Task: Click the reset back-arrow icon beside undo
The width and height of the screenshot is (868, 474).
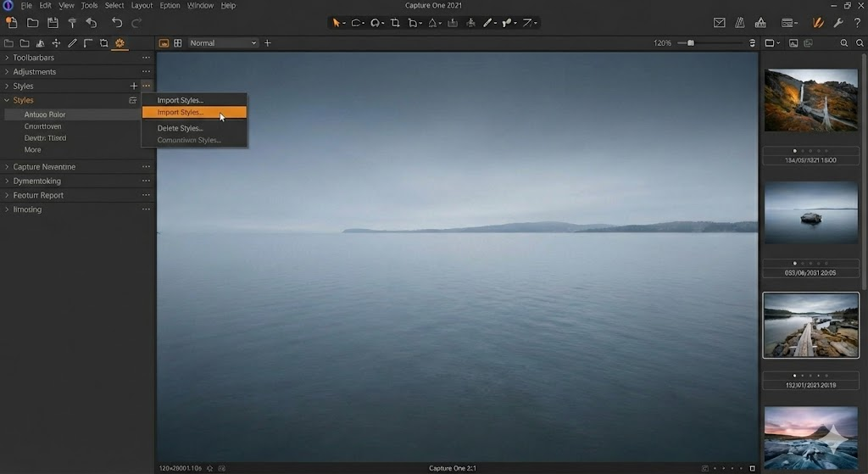Action: point(92,23)
